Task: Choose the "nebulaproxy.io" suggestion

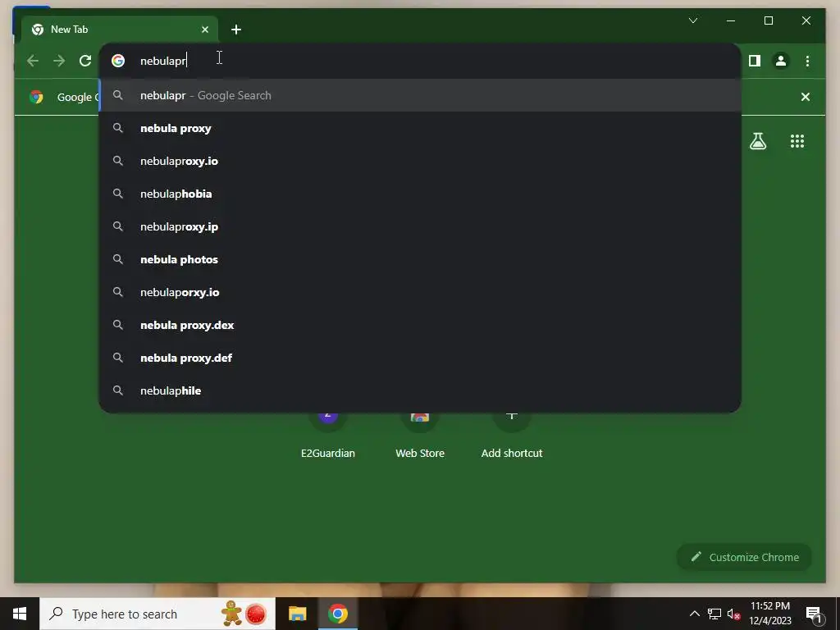Action: [420, 161]
